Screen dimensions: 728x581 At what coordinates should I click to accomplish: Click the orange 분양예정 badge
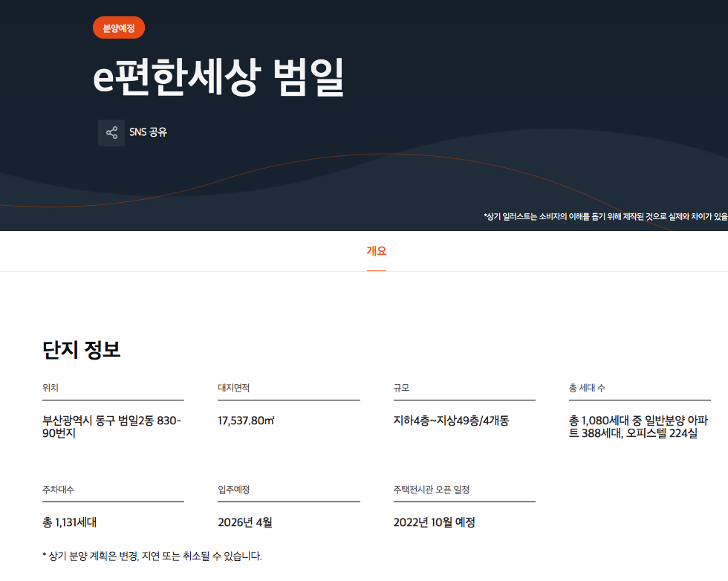point(119,28)
